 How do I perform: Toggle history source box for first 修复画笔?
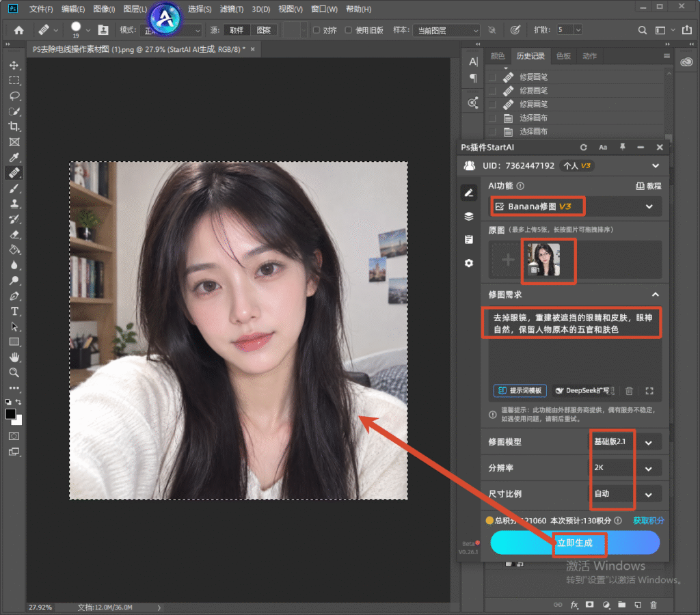[492, 77]
